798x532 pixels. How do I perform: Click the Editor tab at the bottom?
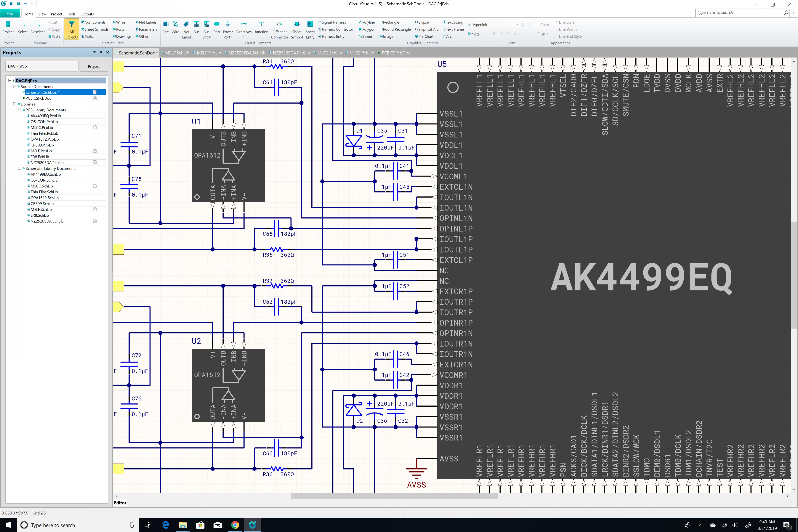pos(120,503)
